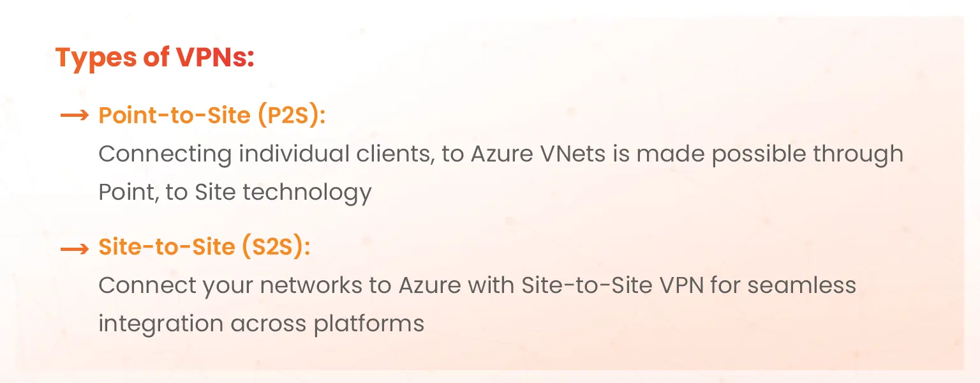This screenshot has width=980, height=383.
Task: Click the word 'Azure' in the S2S description
Action: [x=429, y=285]
